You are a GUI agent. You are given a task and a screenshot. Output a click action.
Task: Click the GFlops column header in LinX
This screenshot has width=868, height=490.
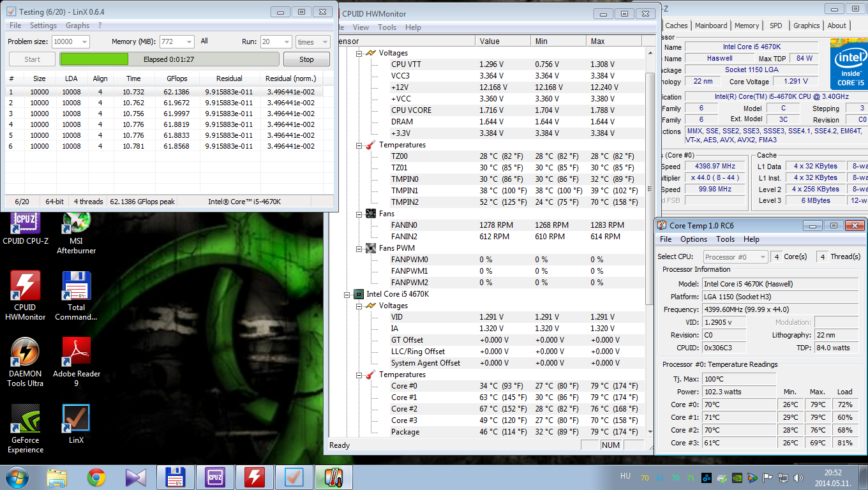177,78
